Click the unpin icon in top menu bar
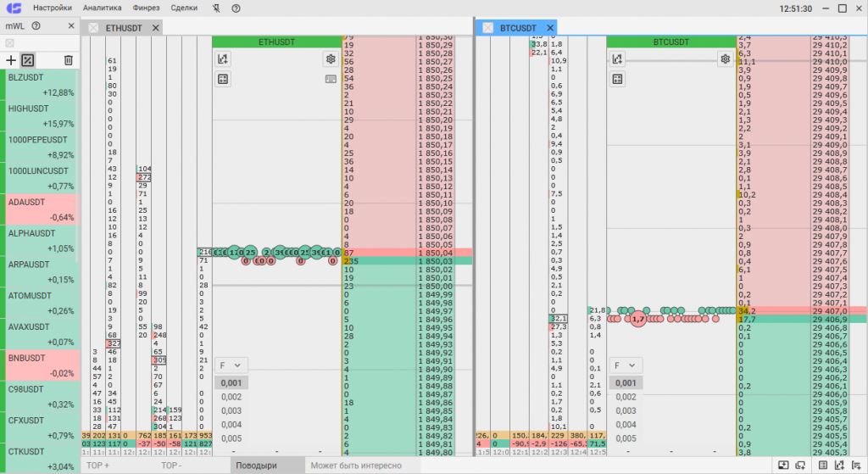Viewport: 868px width, 474px height. [215, 8]
